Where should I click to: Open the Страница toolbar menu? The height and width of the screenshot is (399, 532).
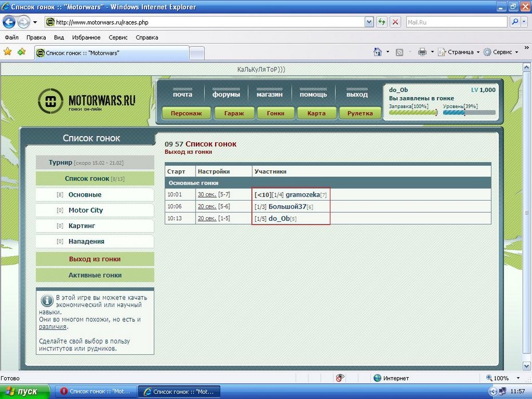[x=459, y=52]
